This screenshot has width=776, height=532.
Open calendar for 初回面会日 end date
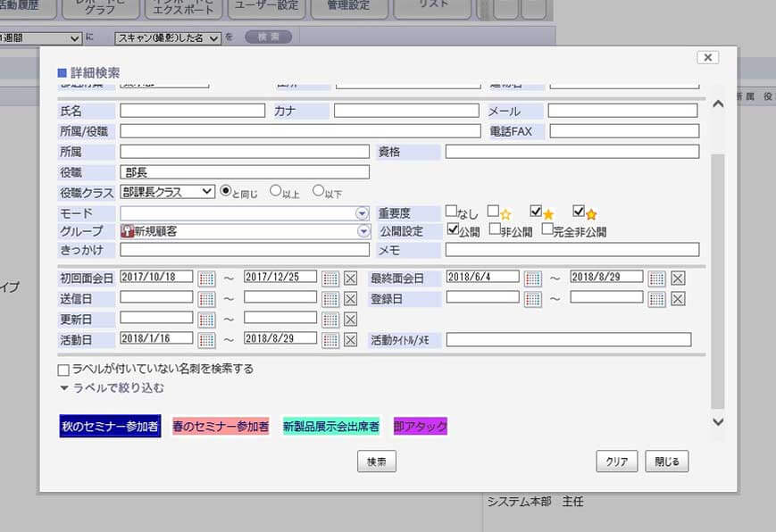330,278
